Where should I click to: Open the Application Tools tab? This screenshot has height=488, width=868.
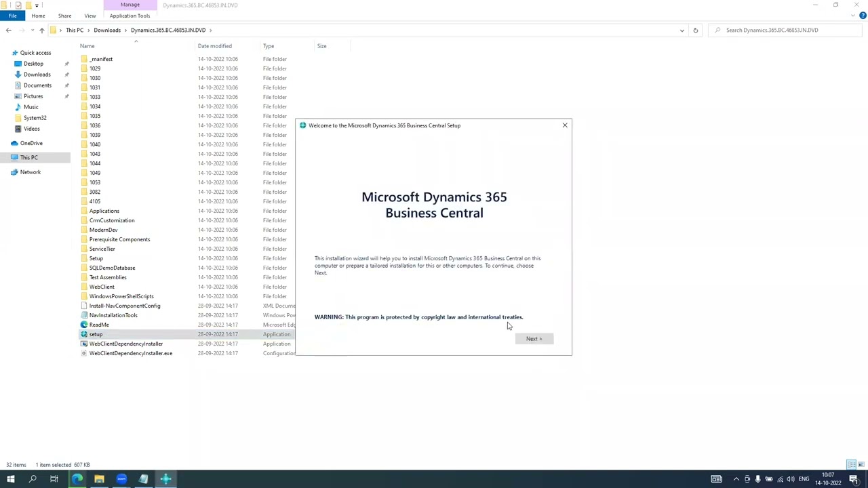click(x=130, y=16)
